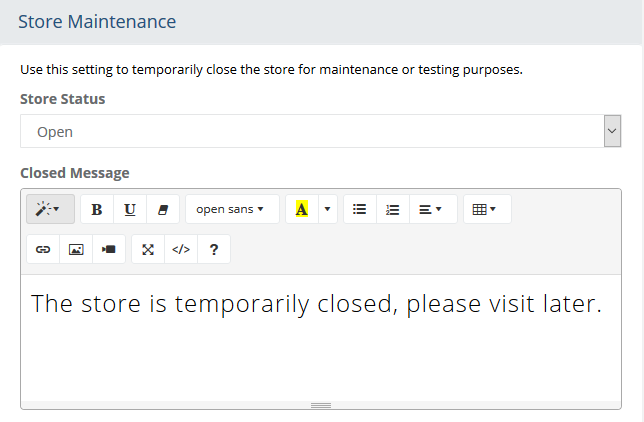Viewport: 644px width, 422px height.
Task: Click the insert picture icon
Action: 76,249
